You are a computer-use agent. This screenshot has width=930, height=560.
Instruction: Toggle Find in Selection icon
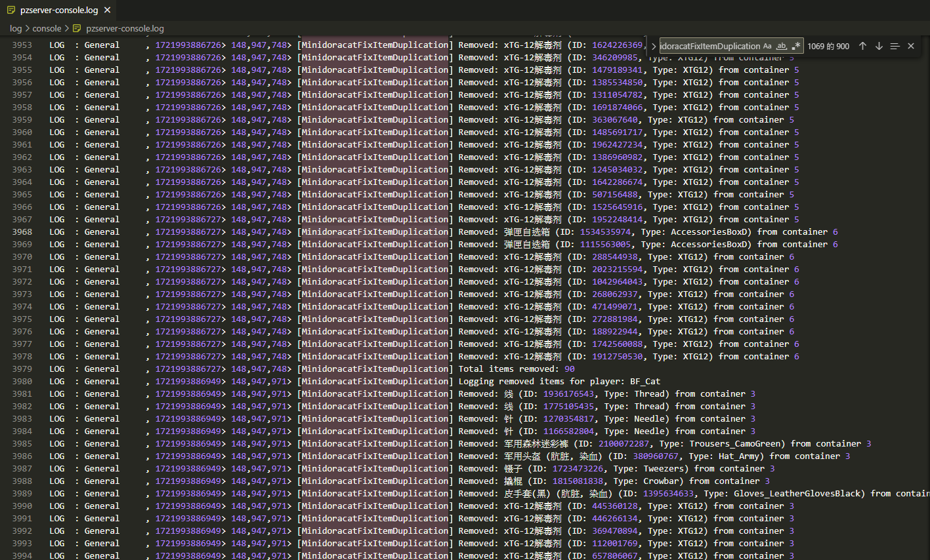[895, 46]
